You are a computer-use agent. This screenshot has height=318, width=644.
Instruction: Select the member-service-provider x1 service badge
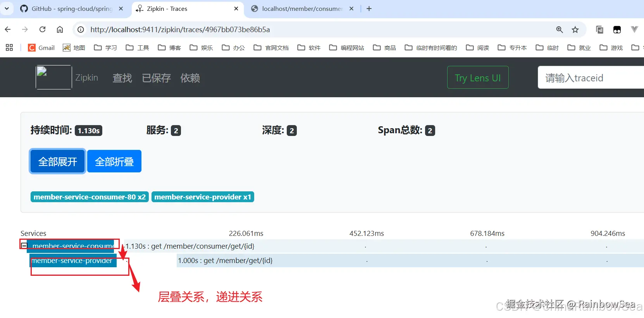click(203, 197)
